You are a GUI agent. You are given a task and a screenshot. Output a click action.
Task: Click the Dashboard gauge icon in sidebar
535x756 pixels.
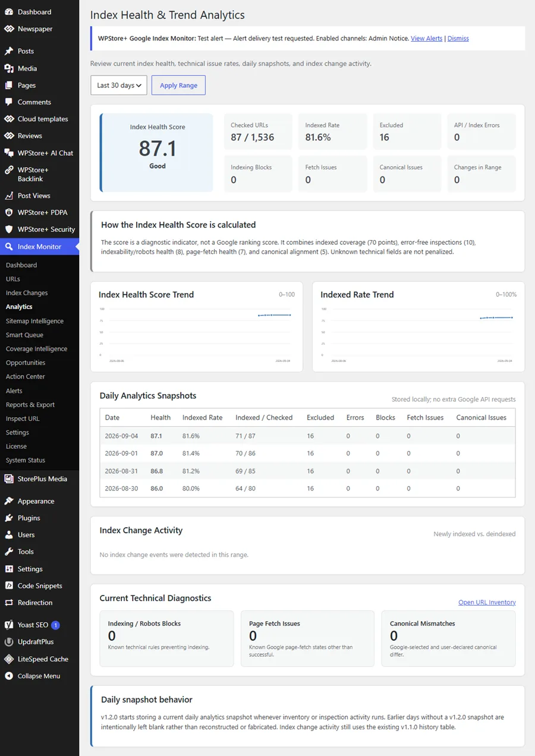(x=9, y=12)
